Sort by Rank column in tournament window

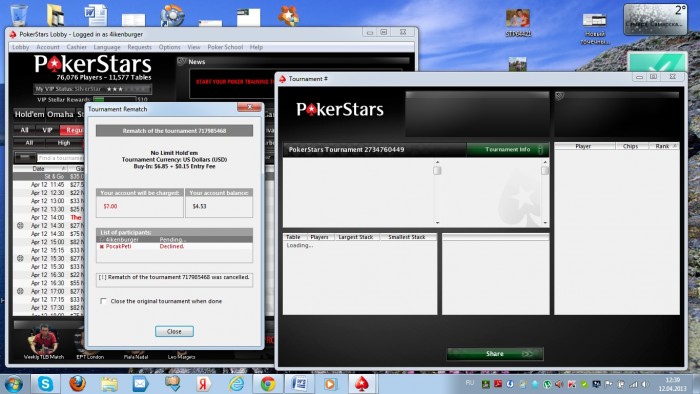point(662,146)
